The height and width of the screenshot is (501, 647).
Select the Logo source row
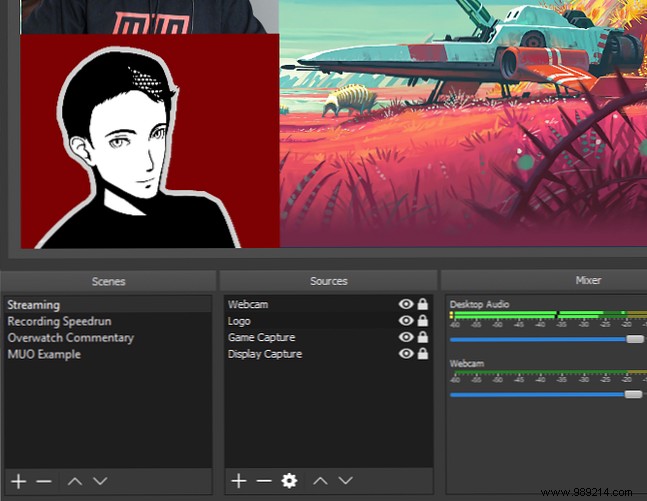tap(328, 321)
